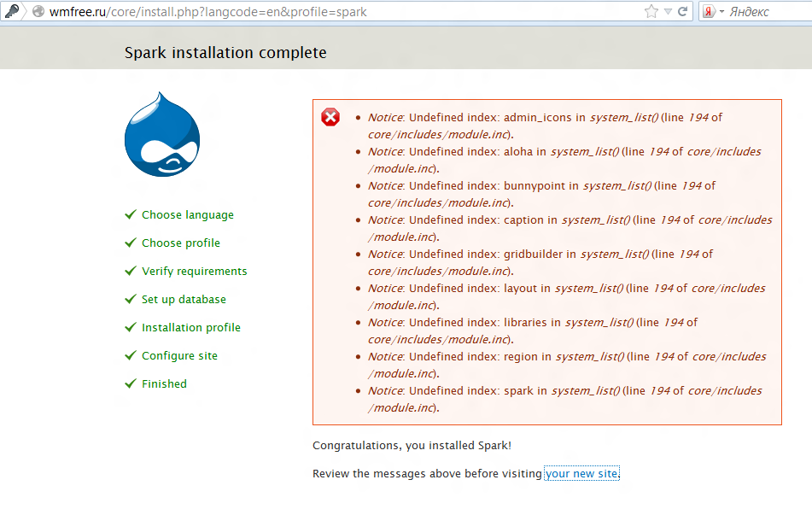812x509 pixels.
Task: Click the globe favicon in the address bar
Action: (x=36, y=12)
